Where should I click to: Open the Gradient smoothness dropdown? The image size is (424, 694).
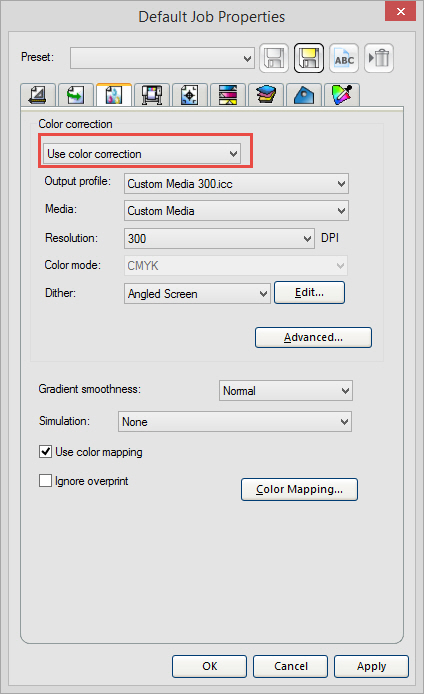(286, 391)
